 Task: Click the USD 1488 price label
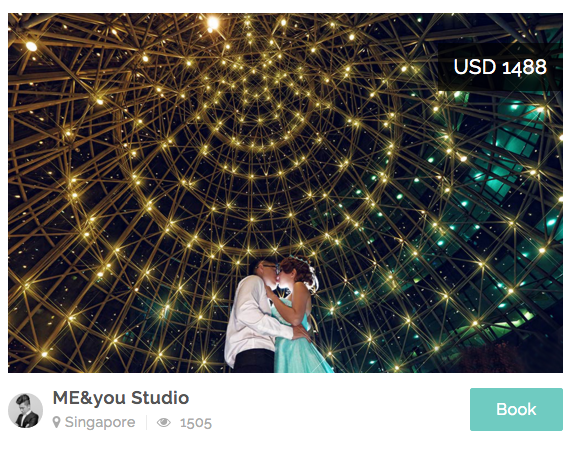[x=500, y=67]
